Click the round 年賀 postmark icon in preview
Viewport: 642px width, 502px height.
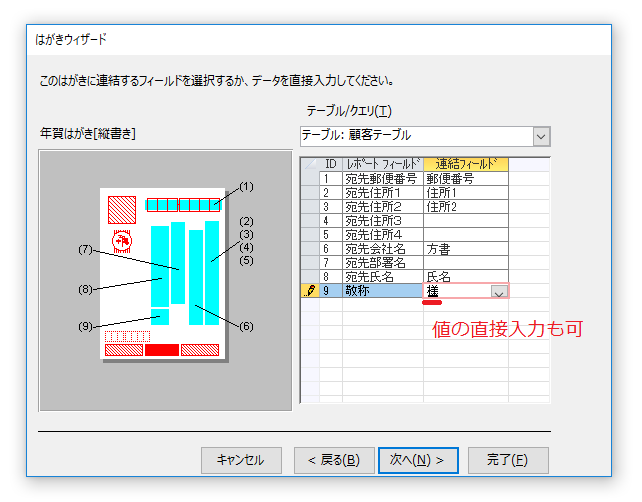pos(122,241)
